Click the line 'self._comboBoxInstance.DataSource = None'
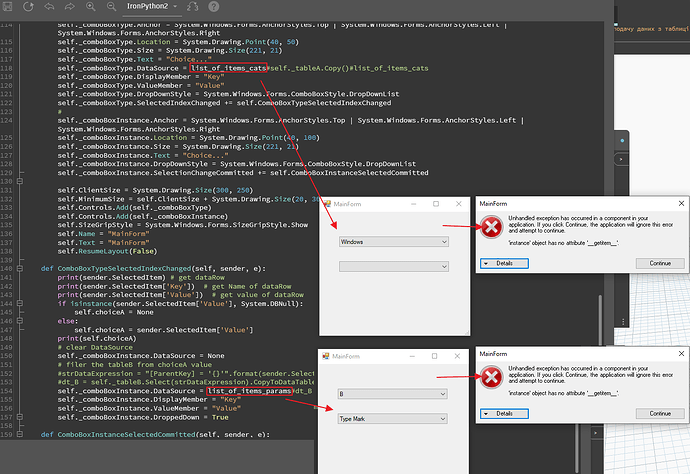This screenshot has width=690, height=474. pyautogui.click(x=141, y=356)
